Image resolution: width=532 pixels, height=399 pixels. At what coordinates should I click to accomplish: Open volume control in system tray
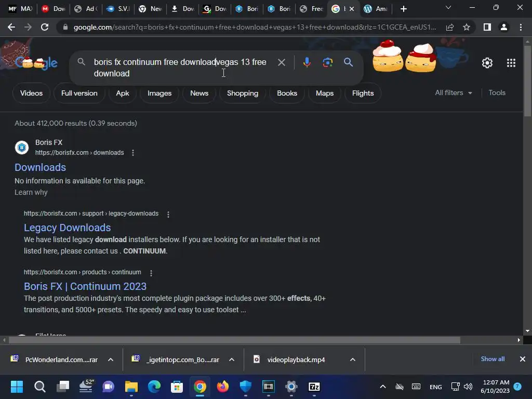pyautogui.click(x=468, y=387)
